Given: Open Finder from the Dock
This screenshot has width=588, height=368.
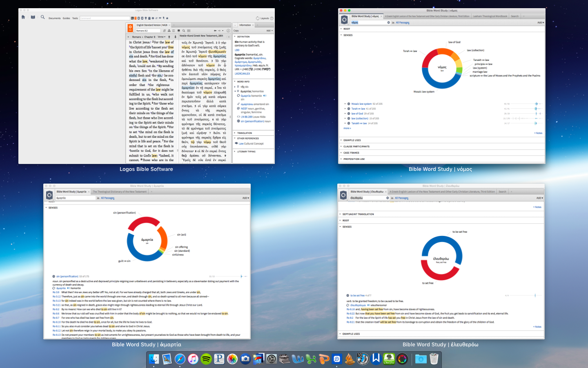Looking at the screenshot, I should point(154,359).
